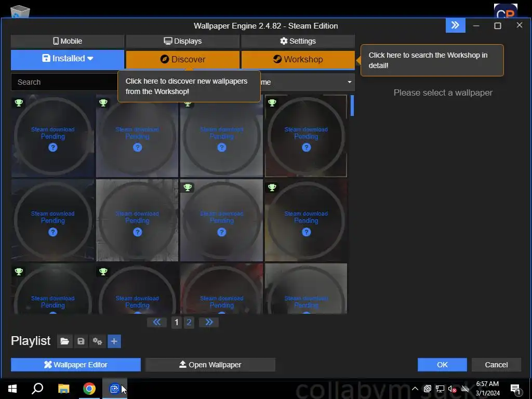Open playlist settings gears icon
532x399 pixels.
[x=97, y=341]
